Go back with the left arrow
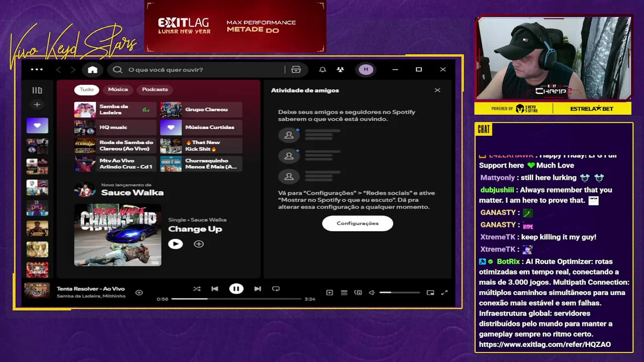Viewport: 644px width, 362px height. [x=58, y=70]
